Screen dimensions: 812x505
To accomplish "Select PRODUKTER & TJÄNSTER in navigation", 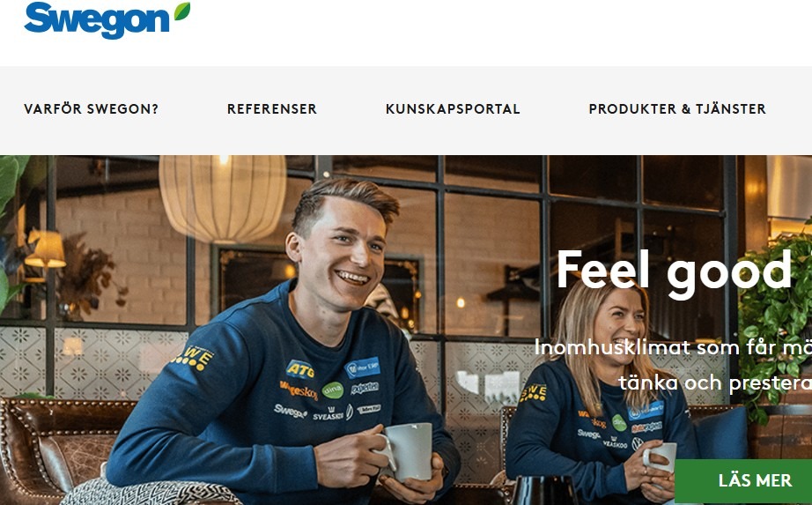I will point(677,109).
